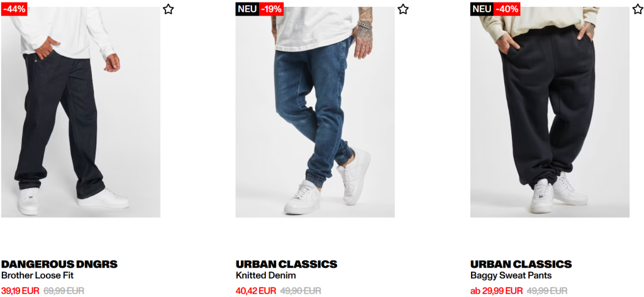Open URBAN CLASSICS brand above Knitted Denim
The width and height of the screenshot is (644, 297).
(287, 264)
